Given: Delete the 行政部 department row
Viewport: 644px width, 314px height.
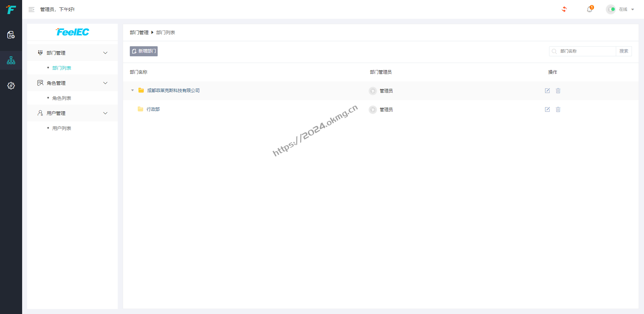Looking at the screenshot, I should tap(558, 110).
